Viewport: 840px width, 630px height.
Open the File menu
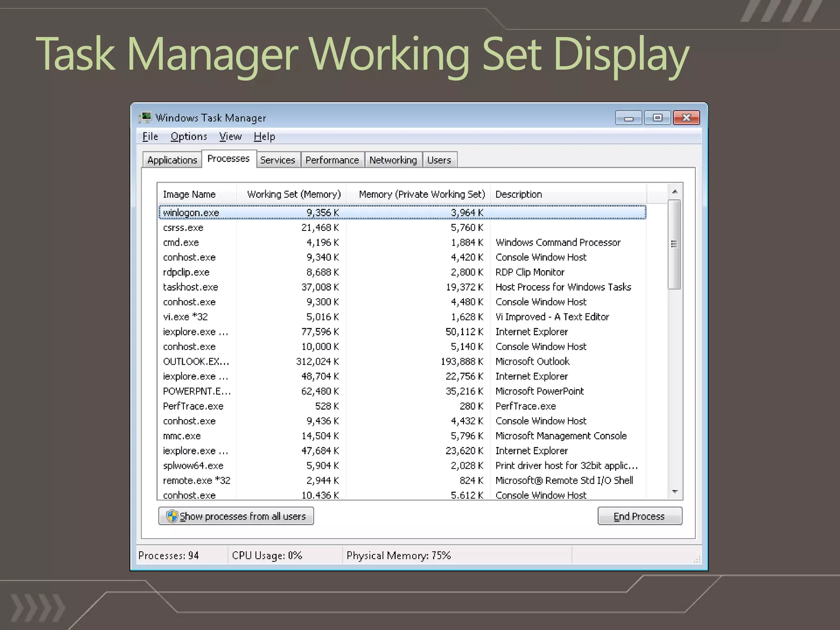tap(150, 137)
